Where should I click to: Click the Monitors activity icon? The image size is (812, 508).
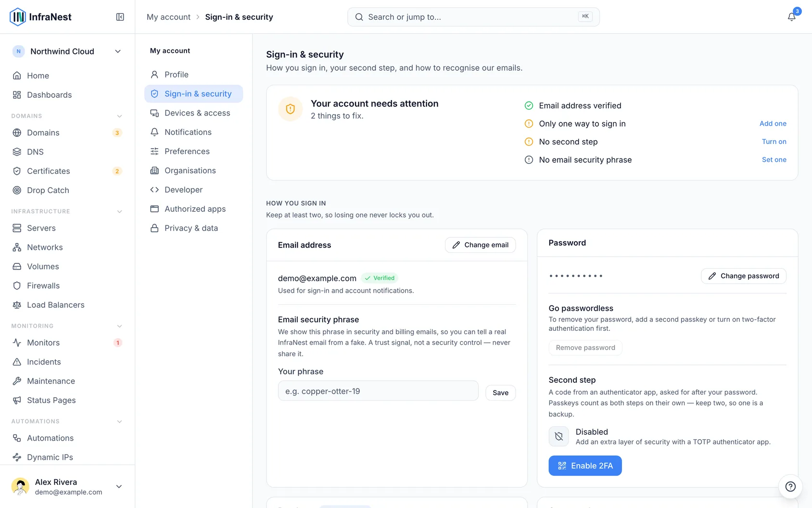click(x=17, y=342)
